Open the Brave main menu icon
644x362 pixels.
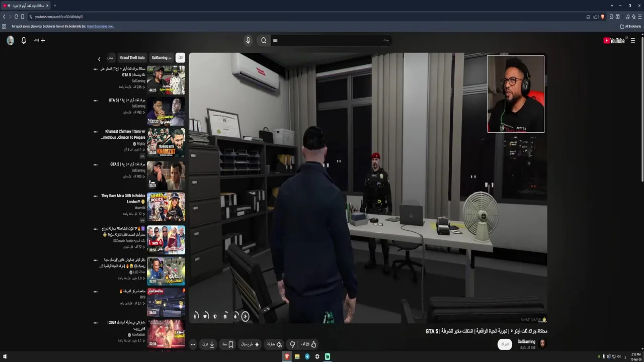point(639,17)
